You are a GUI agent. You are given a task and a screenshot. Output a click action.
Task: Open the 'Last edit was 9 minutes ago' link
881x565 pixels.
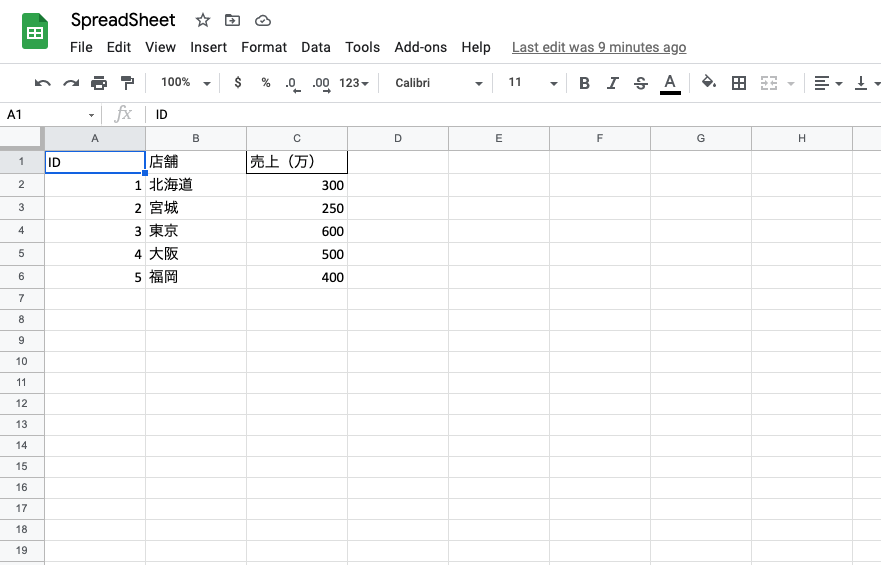coord(599,47)
